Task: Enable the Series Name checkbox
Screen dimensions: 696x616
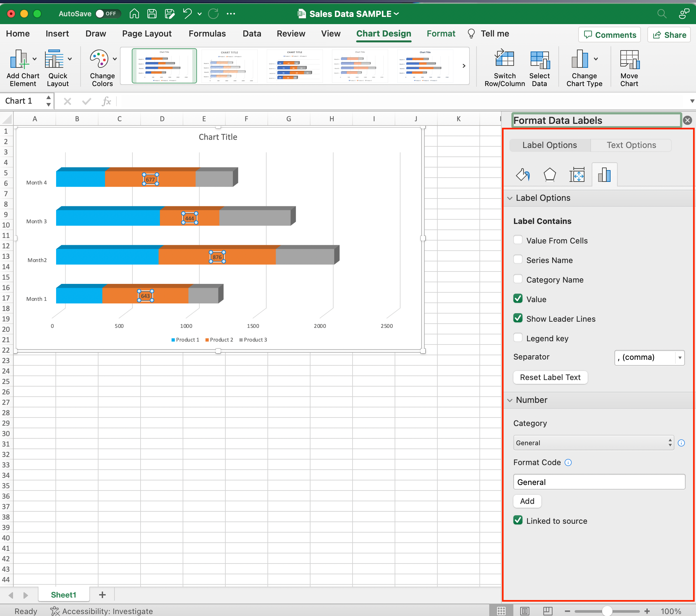Action: click(518, 259)
